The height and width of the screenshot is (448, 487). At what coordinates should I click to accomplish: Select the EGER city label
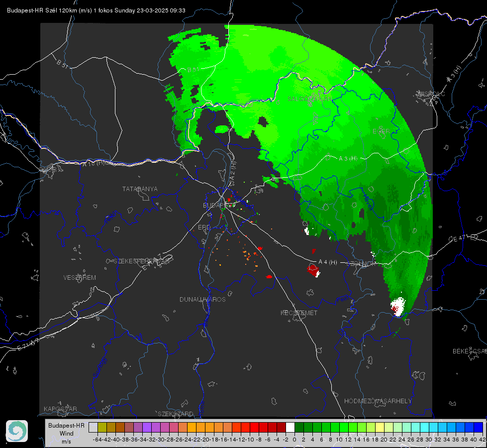click(381, 131)
